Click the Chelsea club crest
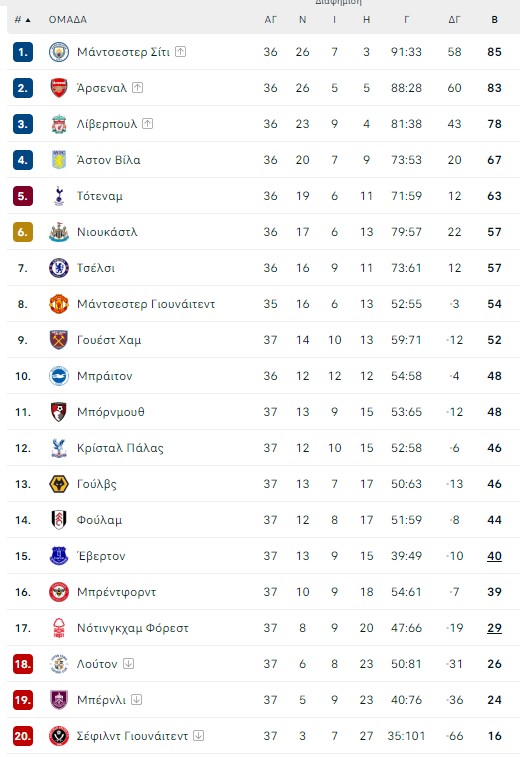 click(59, 268)
